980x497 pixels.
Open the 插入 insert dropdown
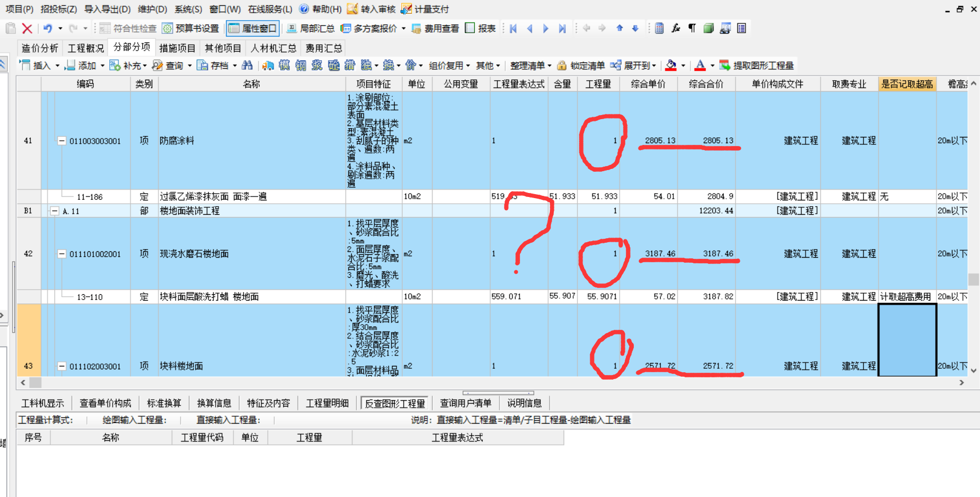57,66
